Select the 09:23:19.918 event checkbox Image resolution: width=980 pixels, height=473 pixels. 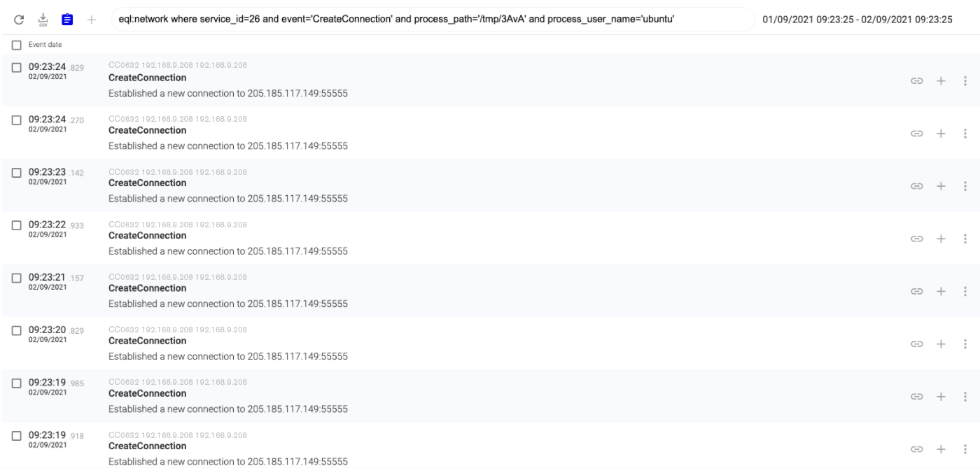(x=17, y=435)
